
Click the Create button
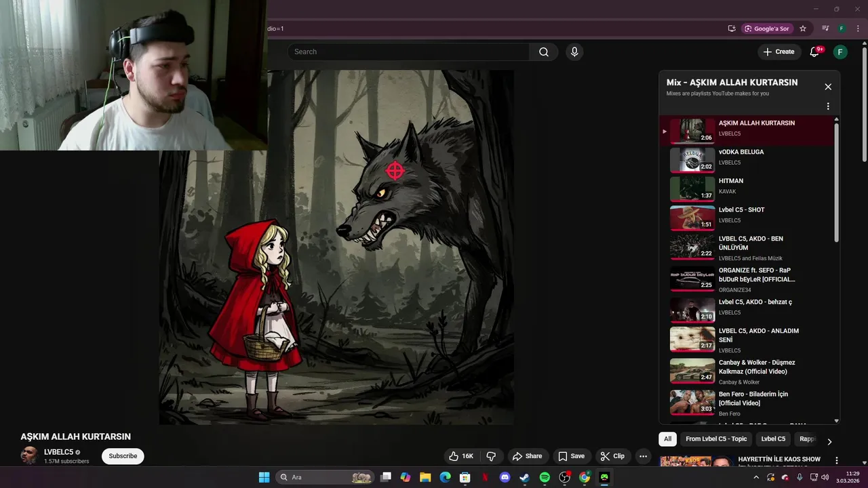point(778,52)
